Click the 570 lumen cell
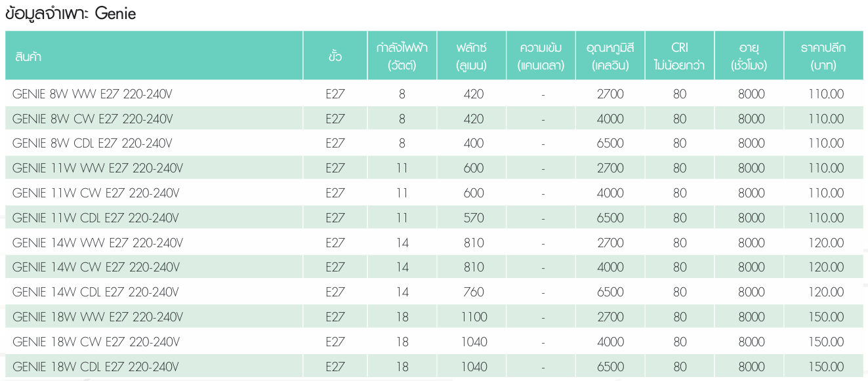 [x=474, y=218]
